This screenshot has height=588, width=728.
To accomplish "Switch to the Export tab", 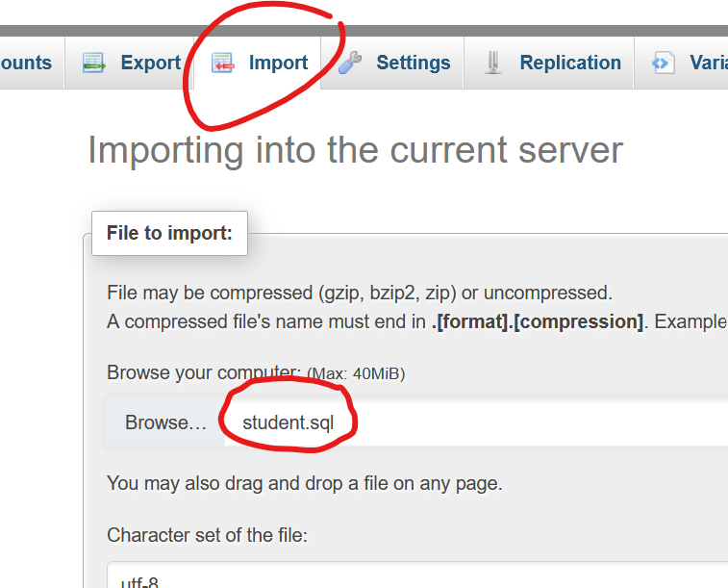I will tap(150, 64).
